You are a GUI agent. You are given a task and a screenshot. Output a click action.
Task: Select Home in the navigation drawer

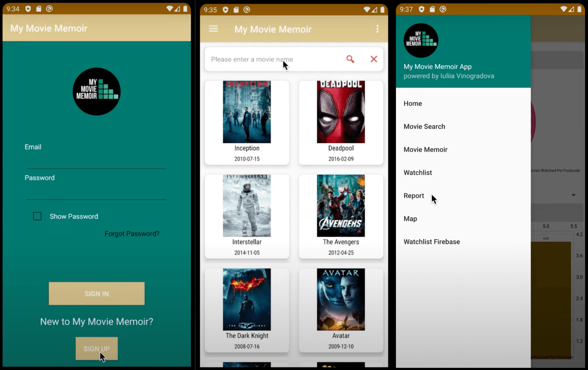[463, 103]
